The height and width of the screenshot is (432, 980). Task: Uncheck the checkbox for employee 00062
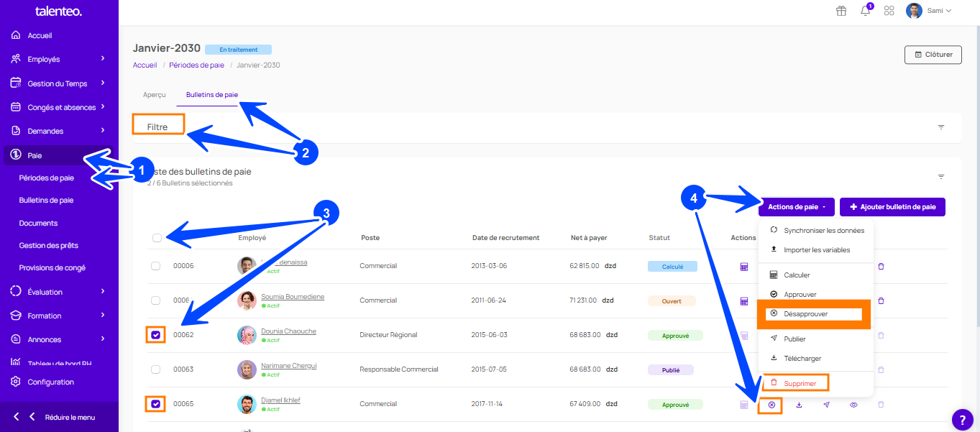[156, 335]
